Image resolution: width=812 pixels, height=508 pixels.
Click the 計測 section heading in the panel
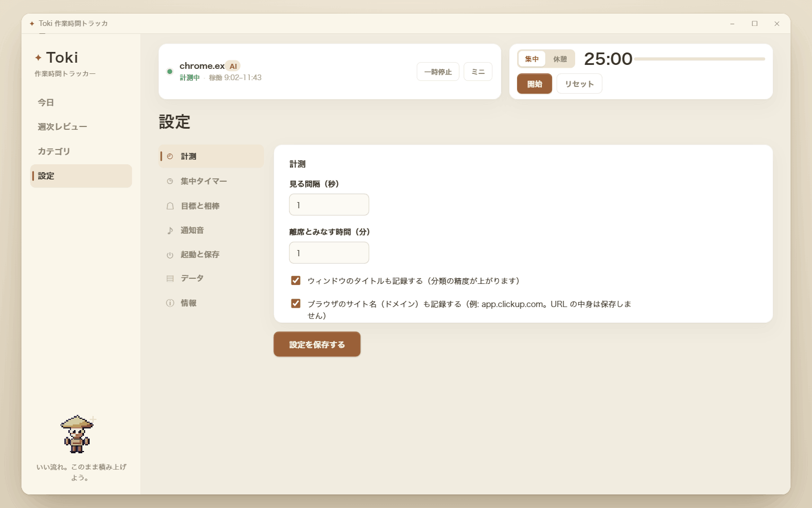[297, 164]
